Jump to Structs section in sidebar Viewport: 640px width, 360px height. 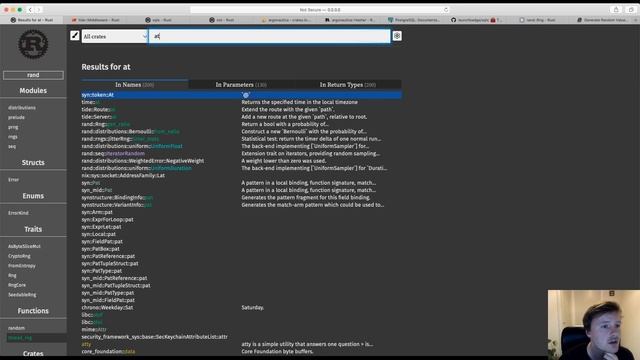tap(33, 162)
